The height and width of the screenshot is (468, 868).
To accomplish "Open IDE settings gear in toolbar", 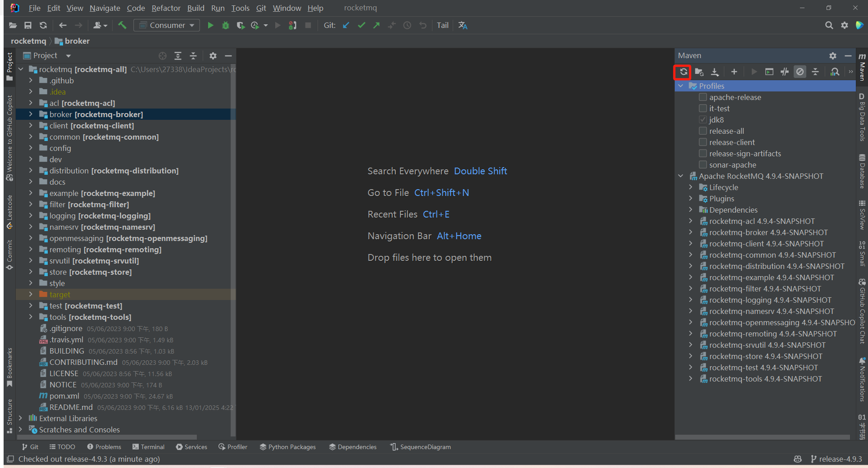I will [845, 25].
